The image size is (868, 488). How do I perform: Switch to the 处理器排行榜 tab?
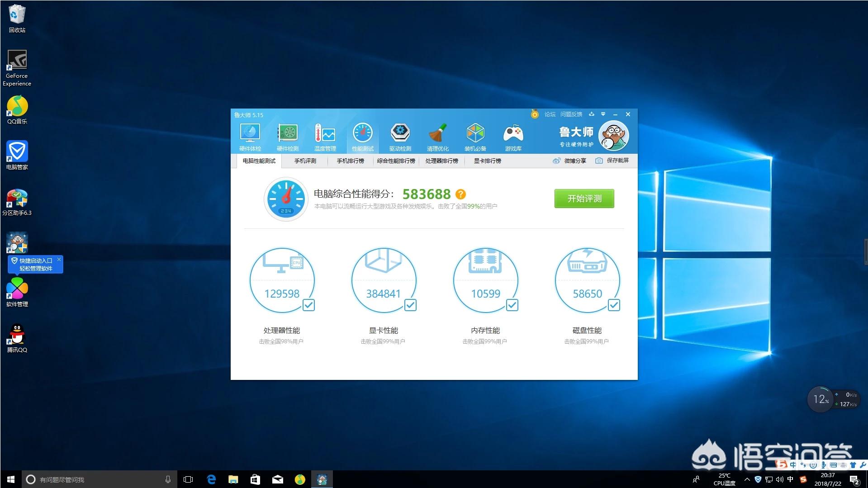tap(442, 161)
